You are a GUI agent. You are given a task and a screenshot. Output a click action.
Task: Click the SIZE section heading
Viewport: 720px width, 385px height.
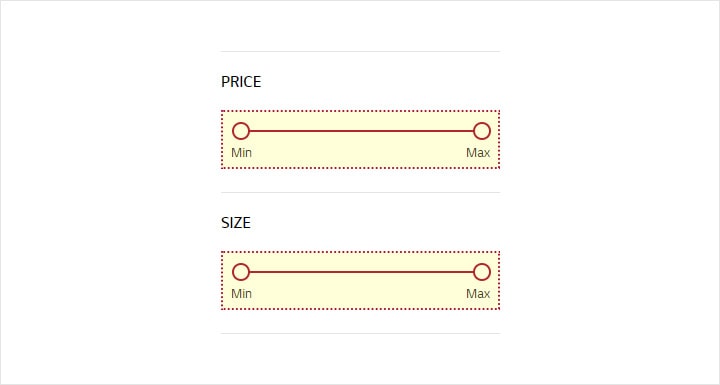click(x=236, y=223)
